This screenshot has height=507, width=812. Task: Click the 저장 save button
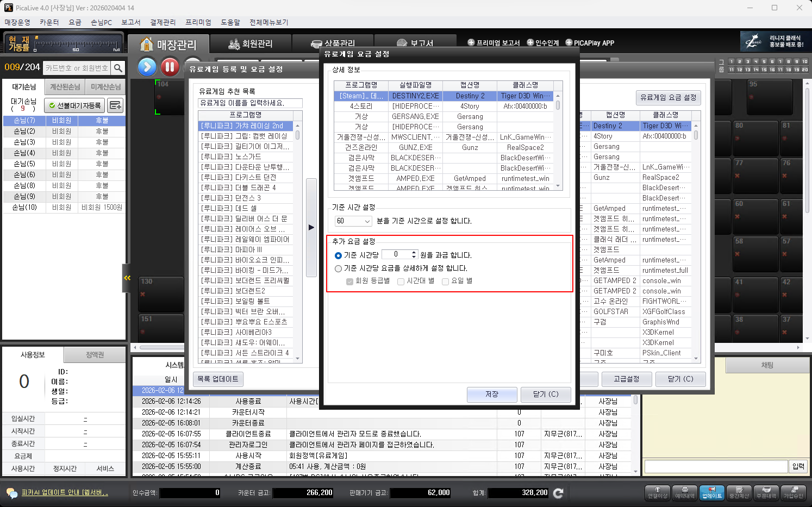coord(491,394)
